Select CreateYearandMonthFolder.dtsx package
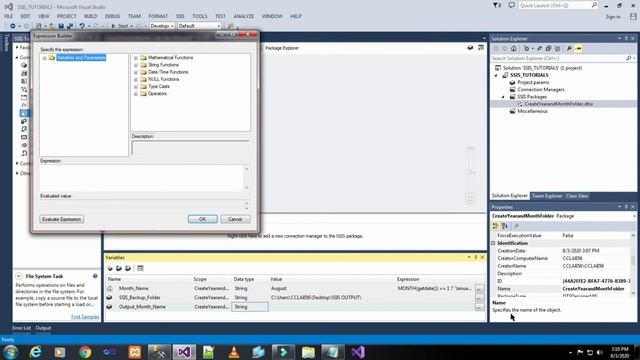Image resolution: width=640 pixels, height=360 pixels. 558,104
